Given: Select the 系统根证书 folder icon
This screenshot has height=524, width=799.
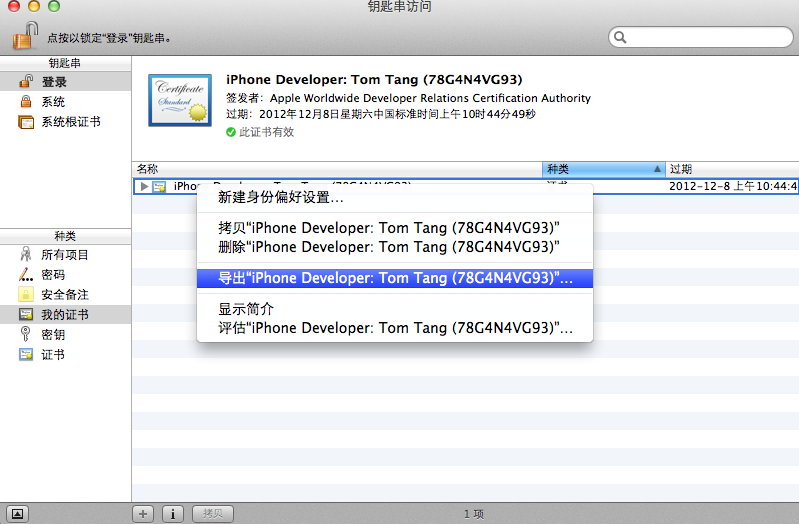Looking at the screenshot, I should 26,122.
